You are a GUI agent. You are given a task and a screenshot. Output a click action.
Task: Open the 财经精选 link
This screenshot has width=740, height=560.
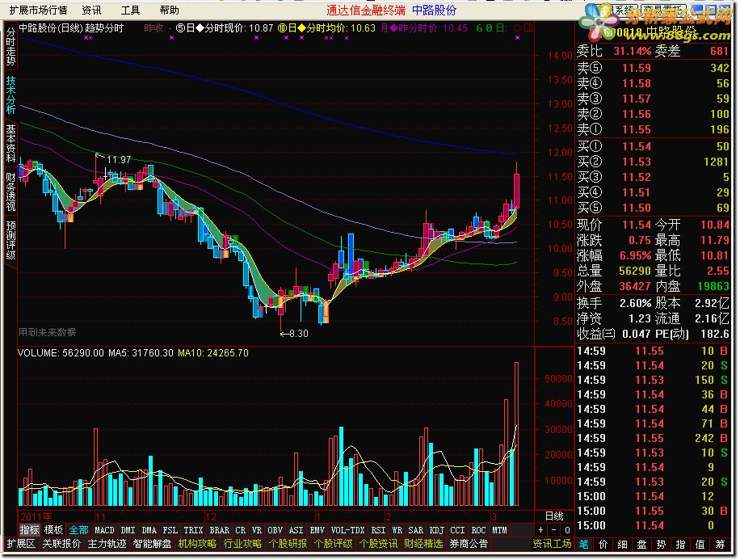pos(424,544)
